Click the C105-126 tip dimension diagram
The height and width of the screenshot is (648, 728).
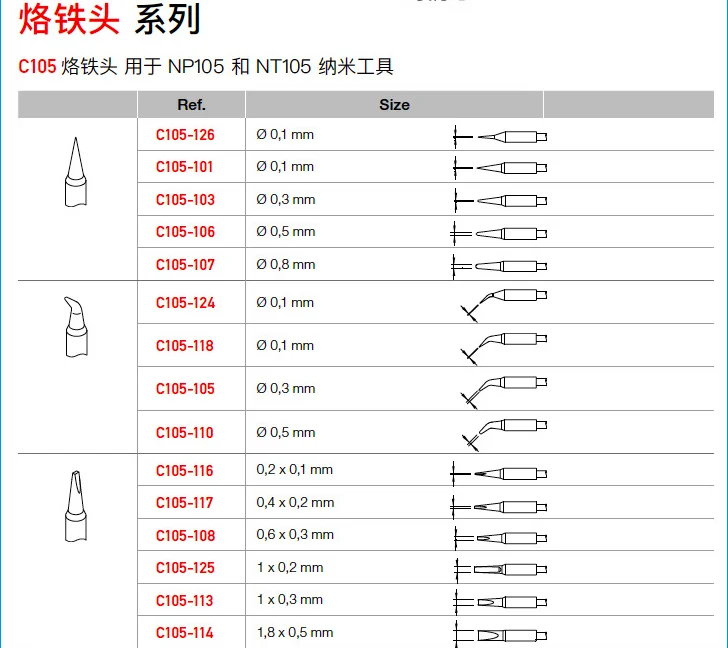click(500, 136)
